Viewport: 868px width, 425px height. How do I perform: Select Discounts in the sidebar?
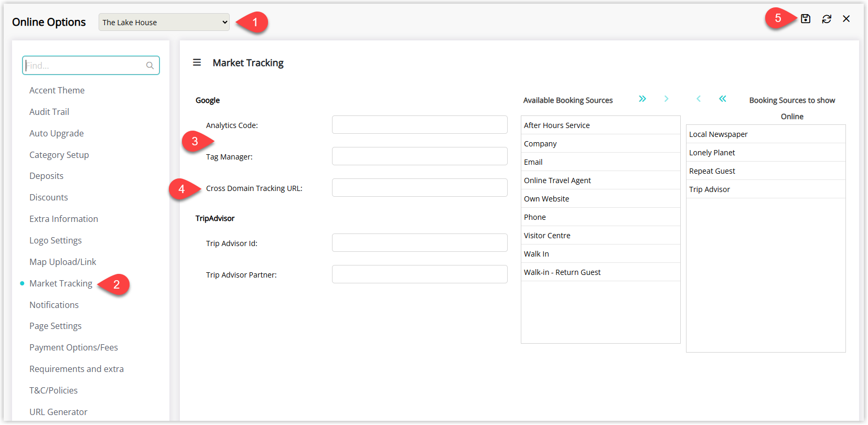coord(49,197)
